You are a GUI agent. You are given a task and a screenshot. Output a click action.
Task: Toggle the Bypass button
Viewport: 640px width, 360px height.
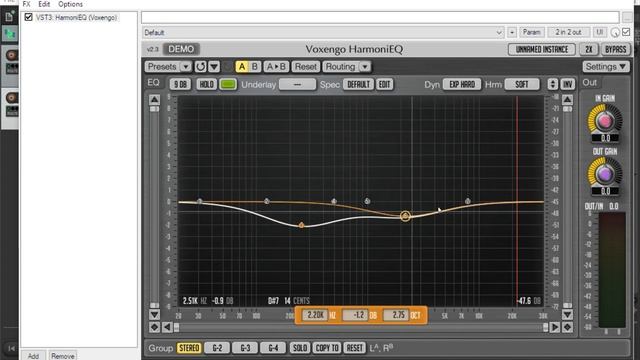pos(616,49)
